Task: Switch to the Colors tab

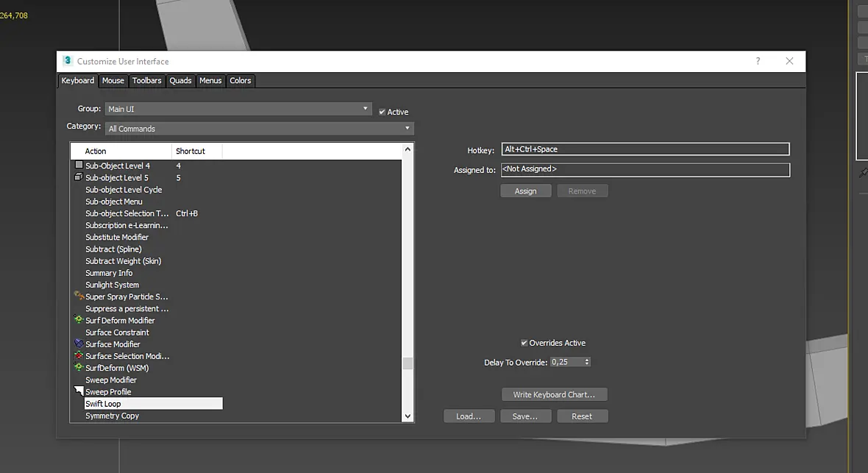Action: click(x=241, y=80)
